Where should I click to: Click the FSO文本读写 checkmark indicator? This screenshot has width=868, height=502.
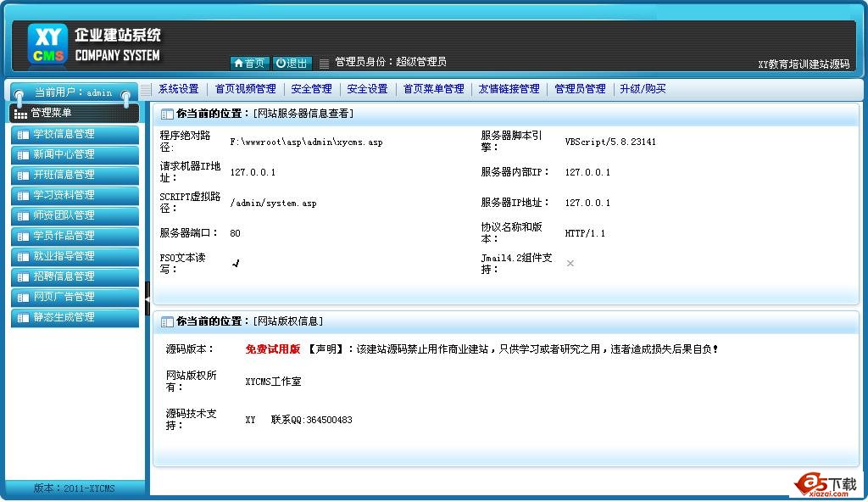[x=236, y=264]
